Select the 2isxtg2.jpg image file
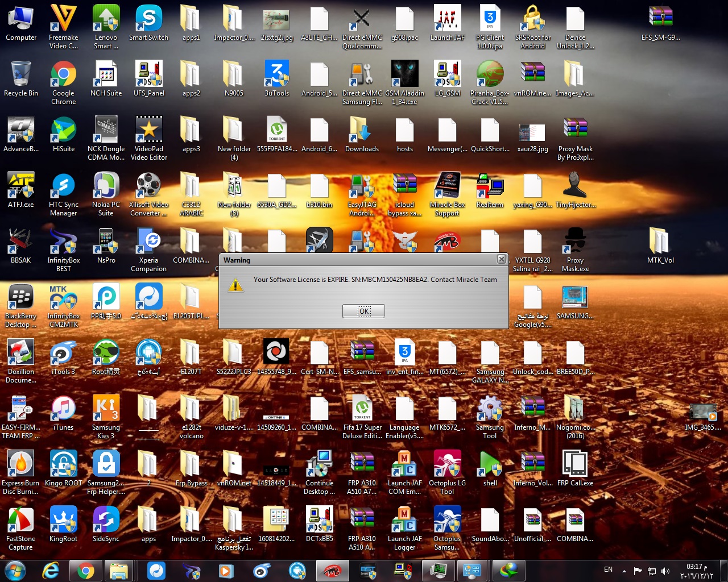728x582 pixels. coord(277,23)
